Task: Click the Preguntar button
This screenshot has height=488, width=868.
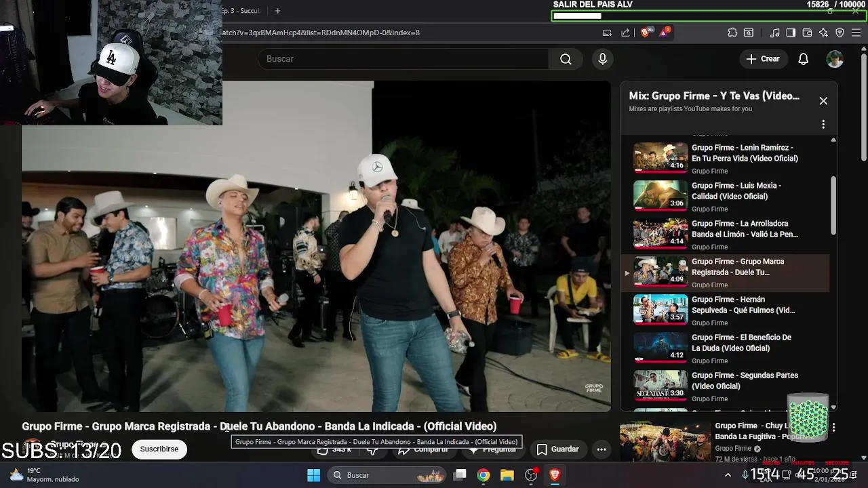Action: [492, 449]
